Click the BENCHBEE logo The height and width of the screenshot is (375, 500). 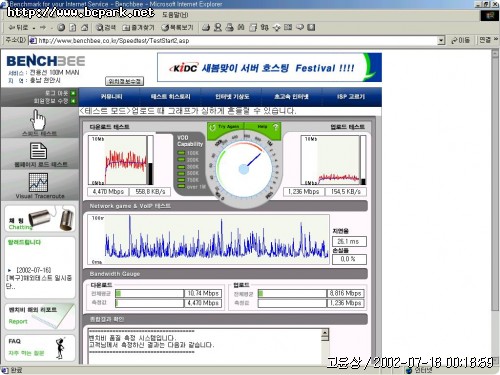pos(46,61)
